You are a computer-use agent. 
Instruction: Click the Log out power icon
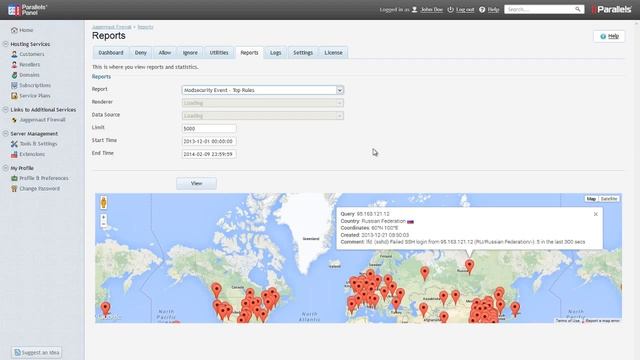click(x=451, y=9)
